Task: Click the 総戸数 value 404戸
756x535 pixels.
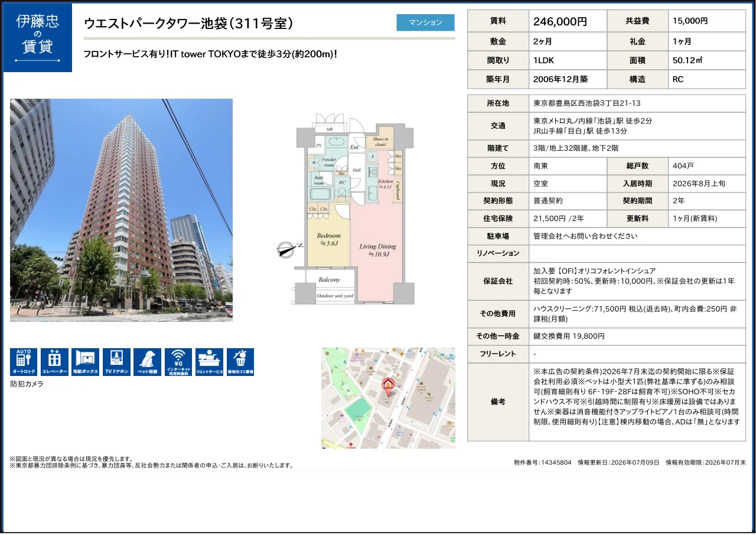Action: click(x=682, y=166)
